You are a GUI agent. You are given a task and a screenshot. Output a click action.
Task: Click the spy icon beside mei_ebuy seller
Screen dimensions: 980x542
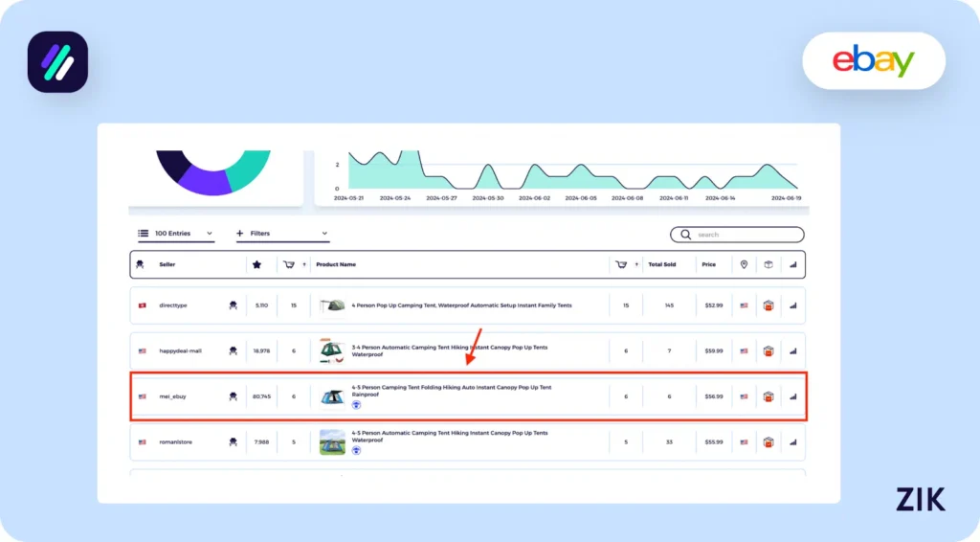coord(233,396)
